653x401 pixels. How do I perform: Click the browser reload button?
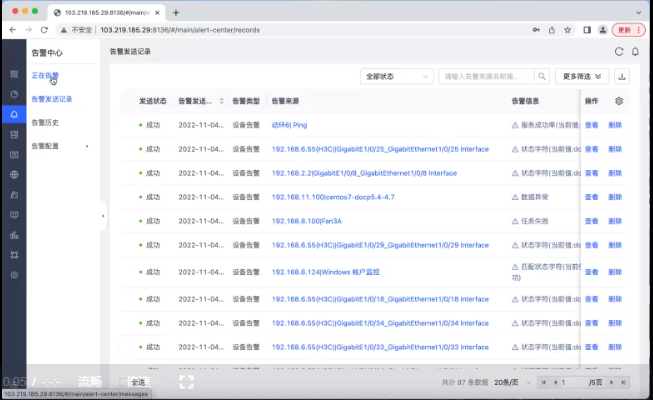click(x=44, y=30)
